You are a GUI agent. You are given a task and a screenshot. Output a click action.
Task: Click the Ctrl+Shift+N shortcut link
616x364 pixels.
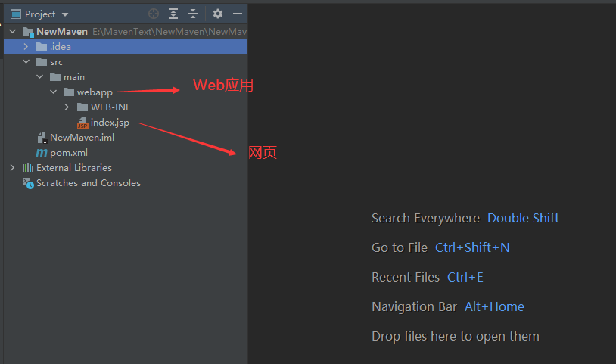click(x=472, y=247)
